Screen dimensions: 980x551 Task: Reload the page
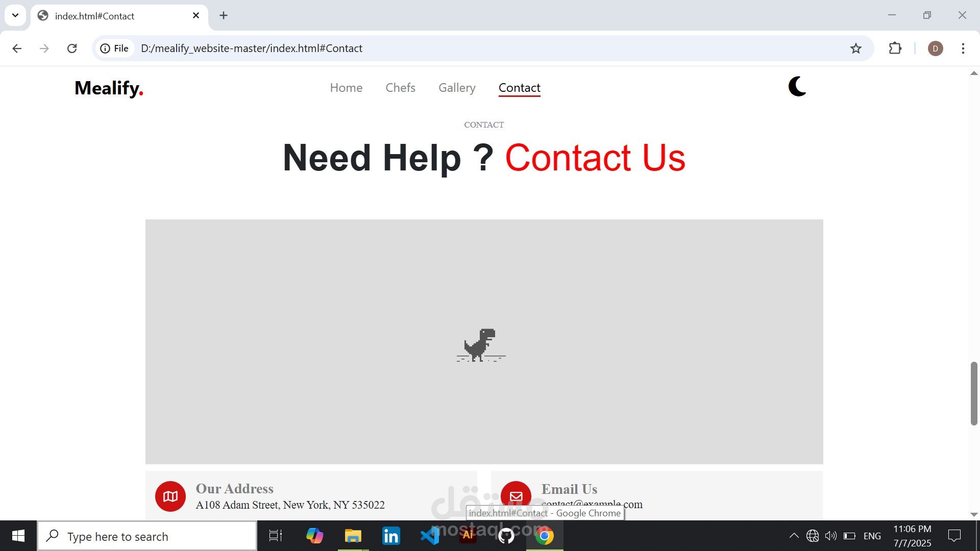[72, 48]
